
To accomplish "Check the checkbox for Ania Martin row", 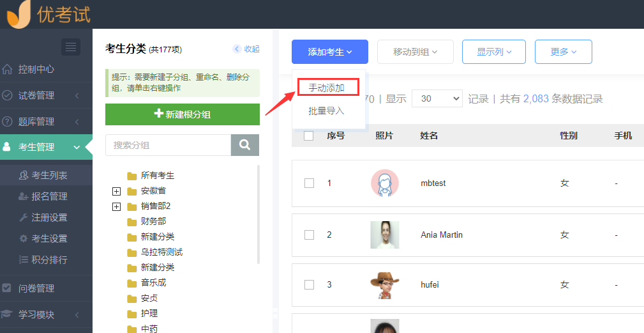I will coord(309,235).
